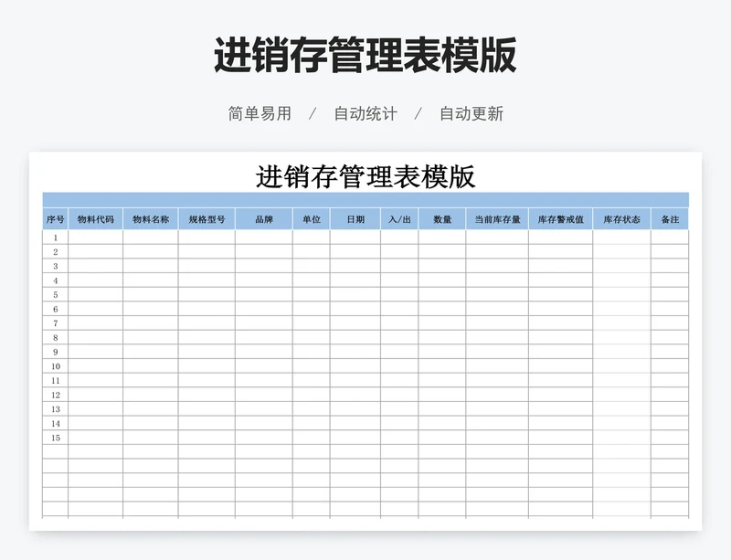This screenshot has height=560, width=731.
Task: Click the subtitle text 简单易用
Action: tap(260, 114)
